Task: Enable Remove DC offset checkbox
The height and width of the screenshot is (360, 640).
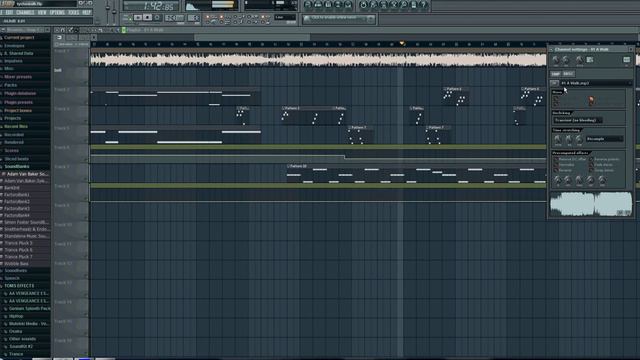Action: click(x=556, y=159)
